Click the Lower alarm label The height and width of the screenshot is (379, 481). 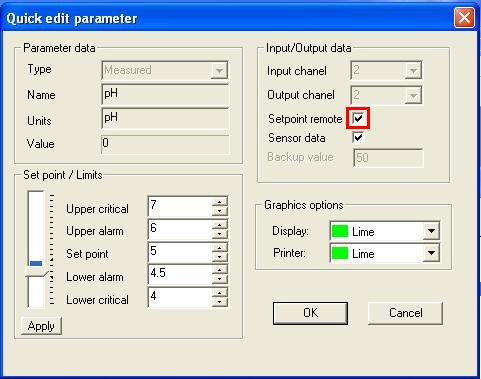pos(95,277)
